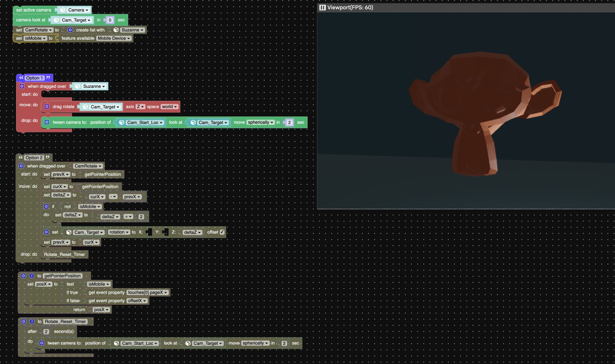Open the isMobile variable dropdown in set block
Screen dimensions: 615x364
click(35, 38)
